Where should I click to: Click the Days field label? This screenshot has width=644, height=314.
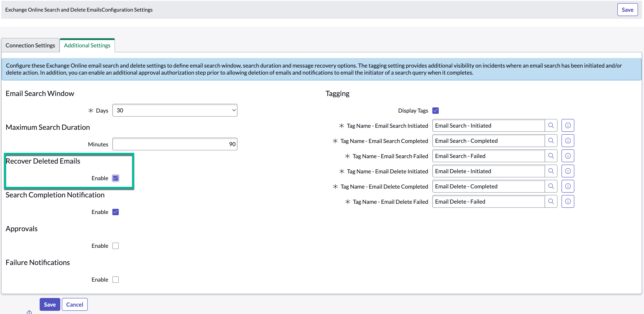tap(102, 111)
